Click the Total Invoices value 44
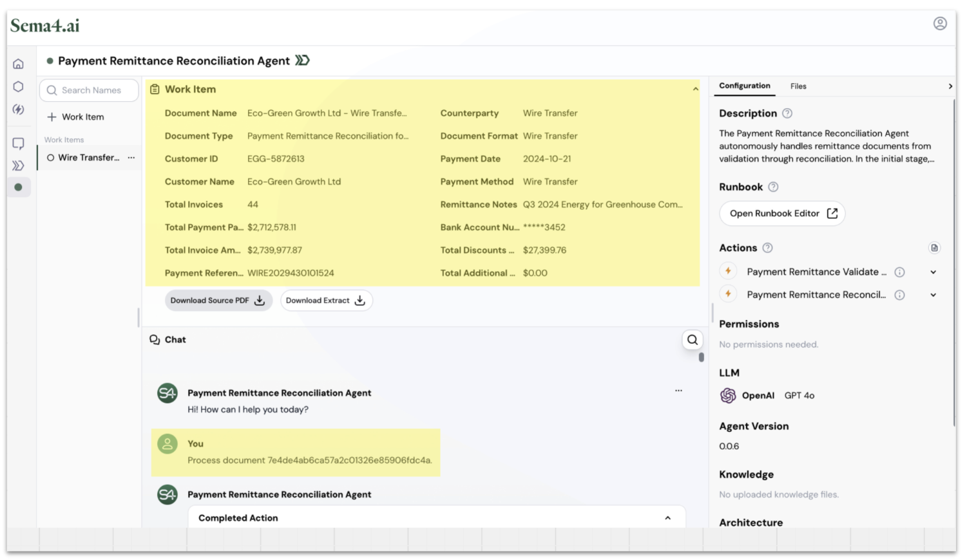The image size is (965, 560). [253, 205]
